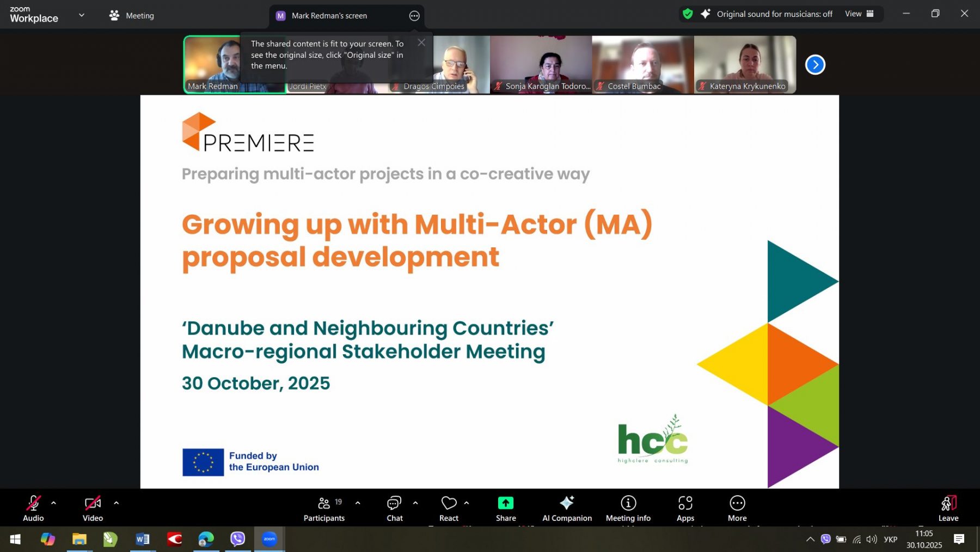Start camera with Video button

(x=93, y=508)
